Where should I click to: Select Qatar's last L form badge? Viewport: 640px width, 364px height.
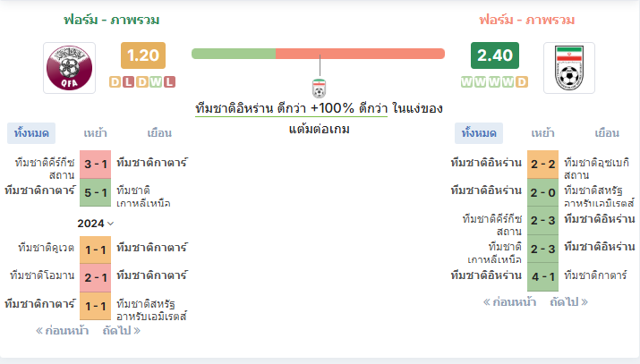point(169,82)
